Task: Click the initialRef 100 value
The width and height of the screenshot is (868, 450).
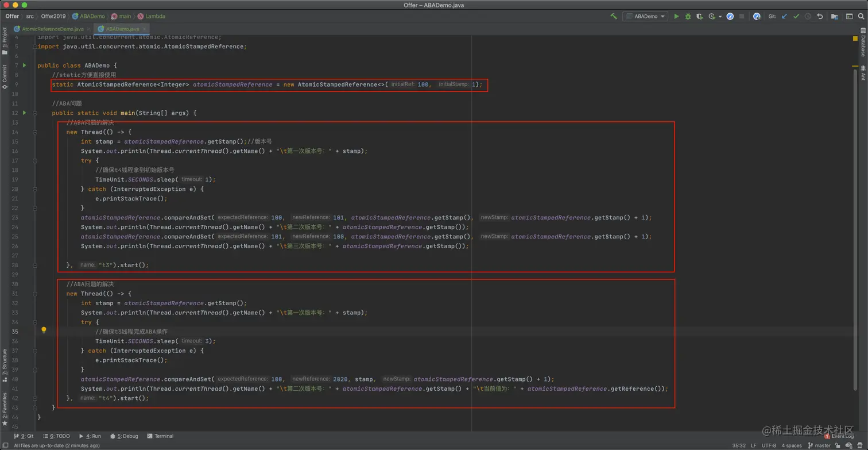Action: click(x=423, y=84)
